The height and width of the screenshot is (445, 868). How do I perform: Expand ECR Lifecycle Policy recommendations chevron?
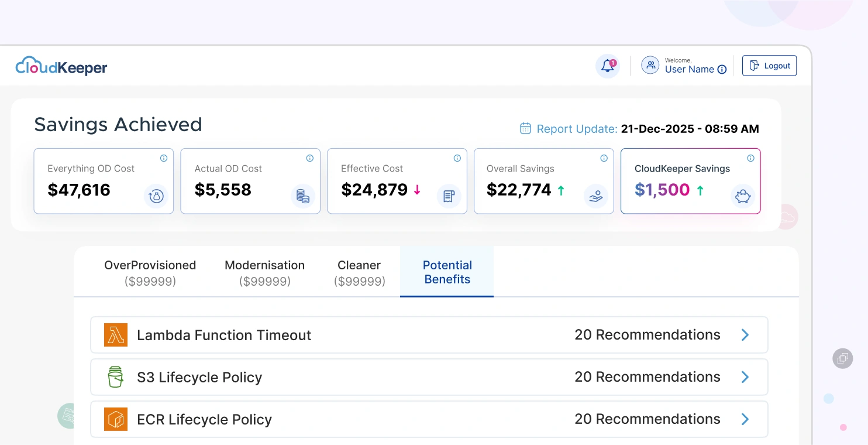click(745, 419)
